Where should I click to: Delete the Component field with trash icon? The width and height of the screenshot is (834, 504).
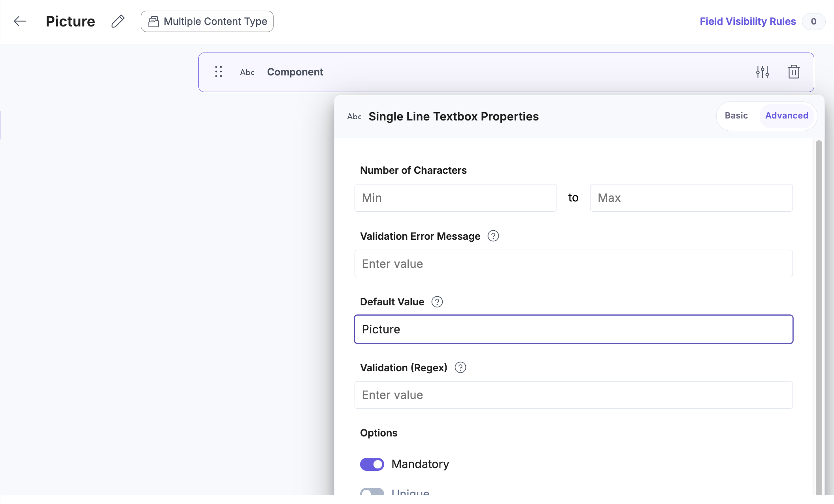click(794, 72)
